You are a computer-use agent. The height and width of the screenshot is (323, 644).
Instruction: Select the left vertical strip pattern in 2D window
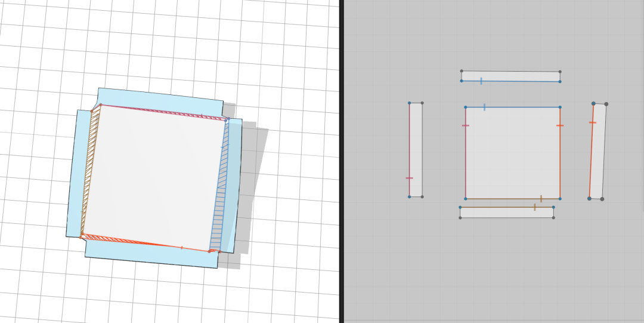point(416,150)
